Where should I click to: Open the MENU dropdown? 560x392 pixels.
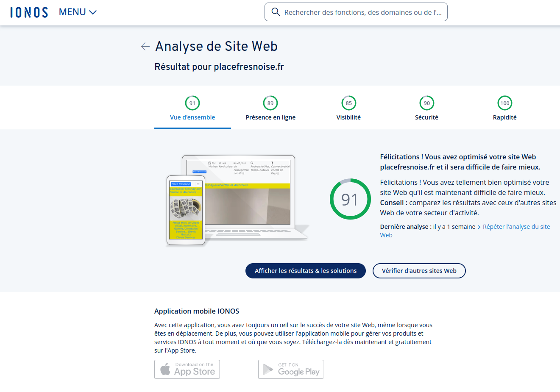point(78,12)
